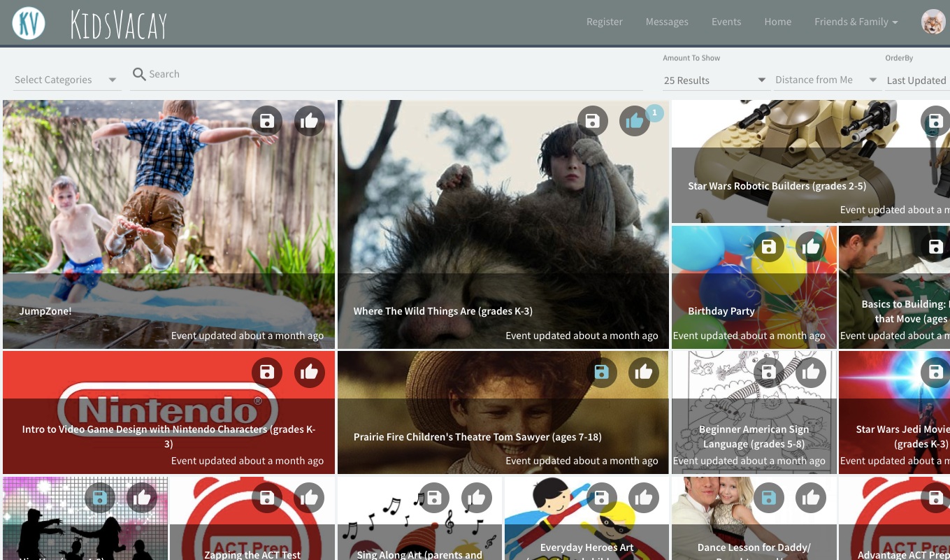Save the Everyday Heroes Art event
The height and width of the screenshot is (560, 950).
[601, 498]
